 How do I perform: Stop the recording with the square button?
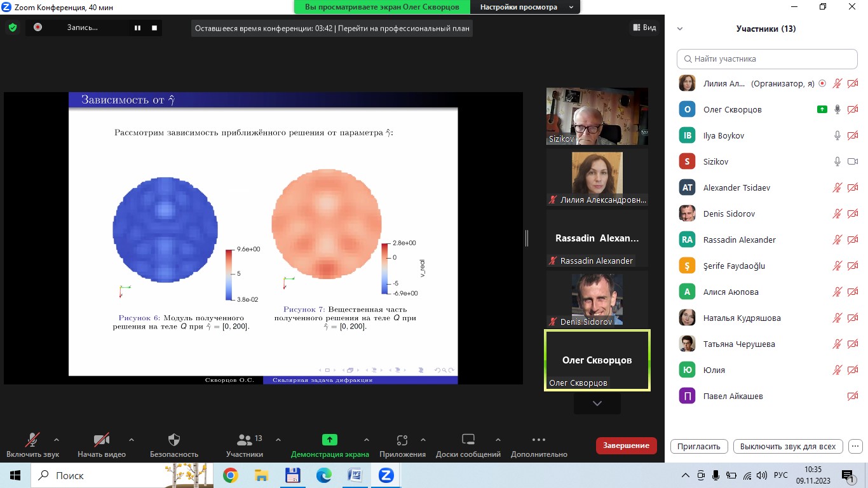tap(154, 28)
